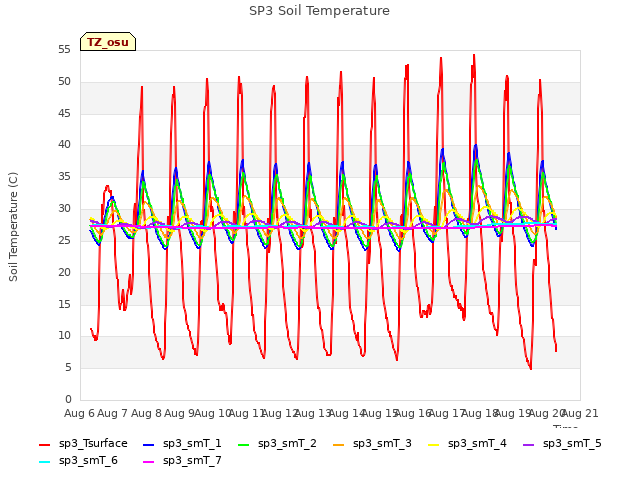Click the 5 y-axis tick label
The width and height of the screenshot is (640, 480).
(x=68, y=368)
